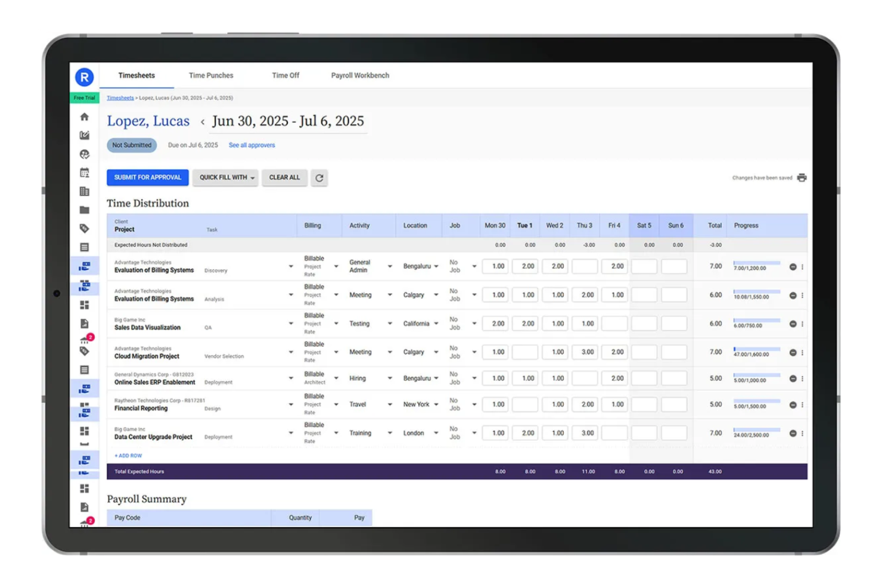This screenshot has height=588, width=882.
Task: Click Add Row below the table
Action: (128, 456)
